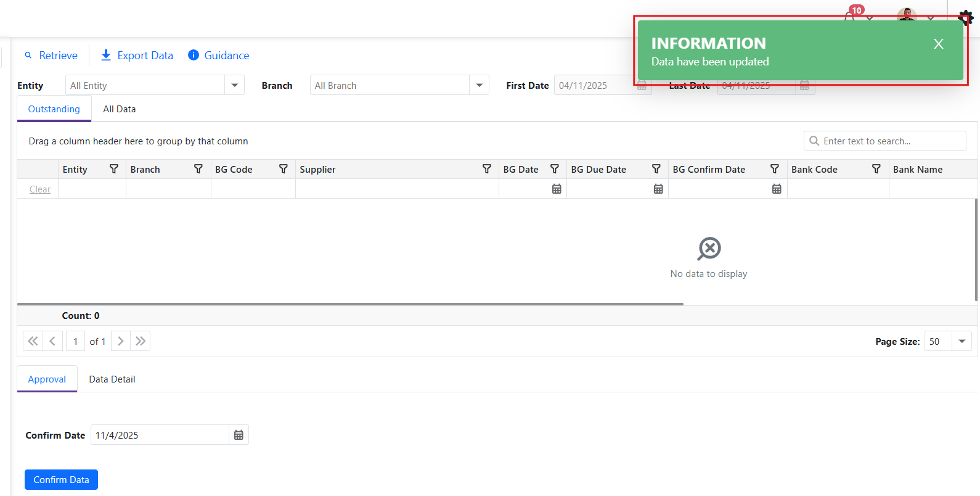Open filter on Bank Code column
The image size is (980, 496).
click(x=876, y=169)
